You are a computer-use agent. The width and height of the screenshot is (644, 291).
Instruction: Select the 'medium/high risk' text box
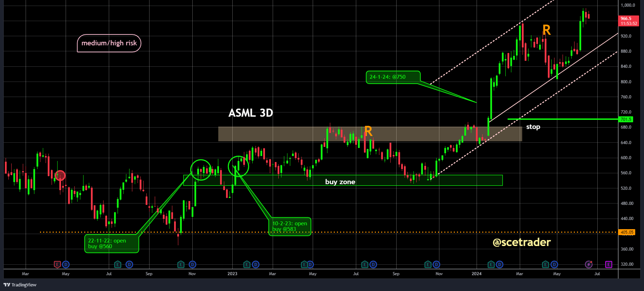coord(109,43)
